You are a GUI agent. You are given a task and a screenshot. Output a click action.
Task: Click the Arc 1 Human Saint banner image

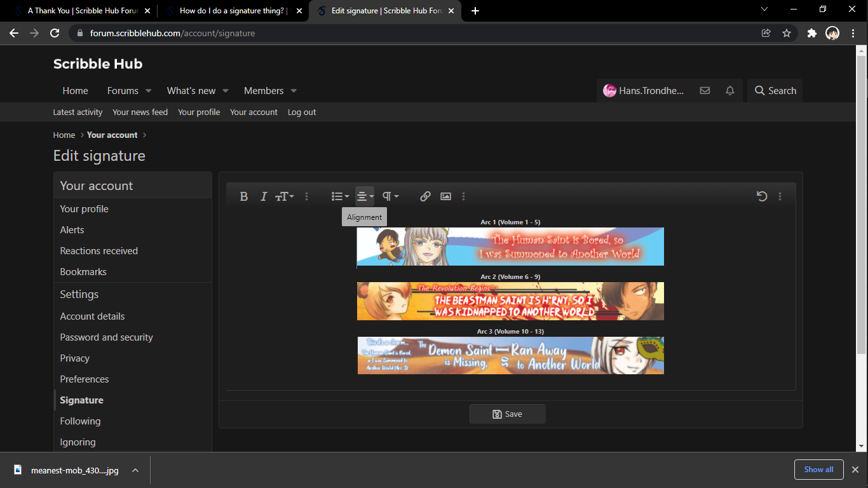pos(510,247)
